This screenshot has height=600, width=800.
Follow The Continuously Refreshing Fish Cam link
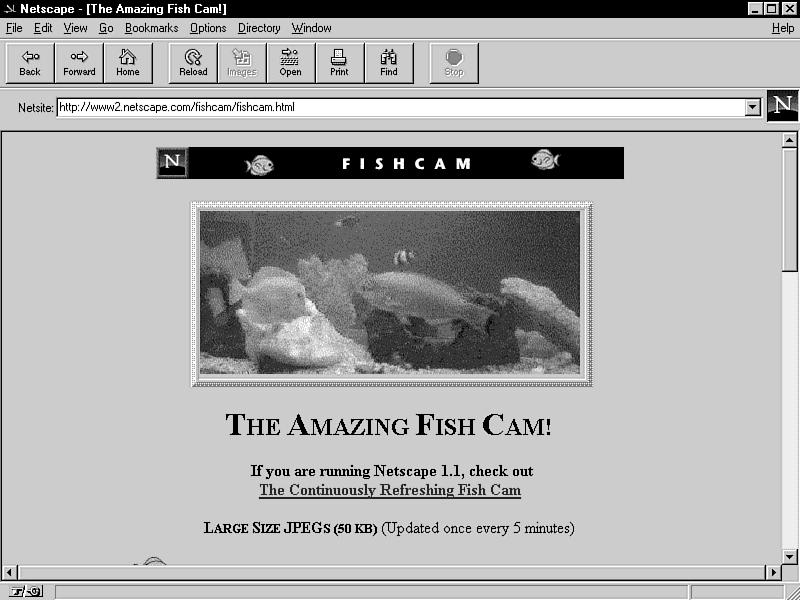tap(390, 490)
